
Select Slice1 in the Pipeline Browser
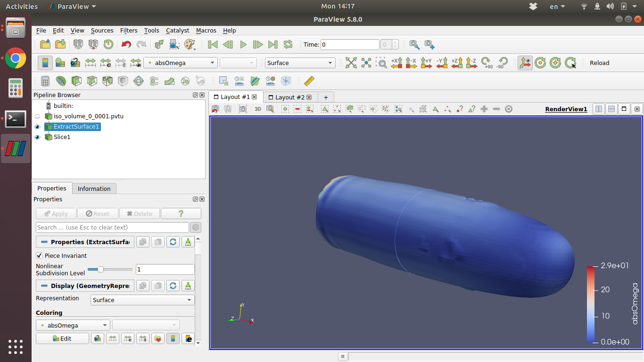pos(62,137)
